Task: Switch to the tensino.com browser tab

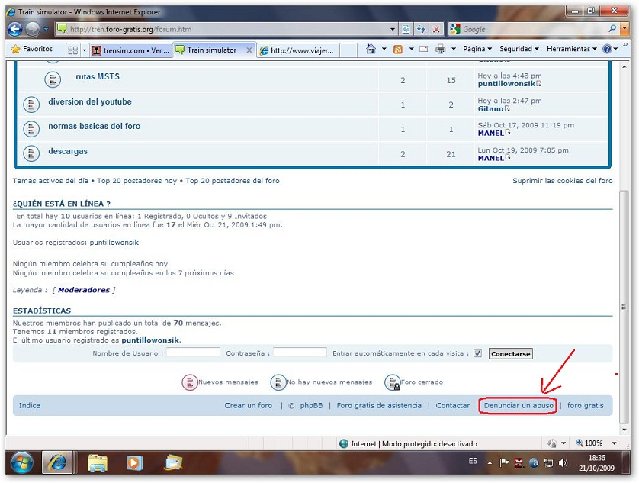Action: click(128, 48)
